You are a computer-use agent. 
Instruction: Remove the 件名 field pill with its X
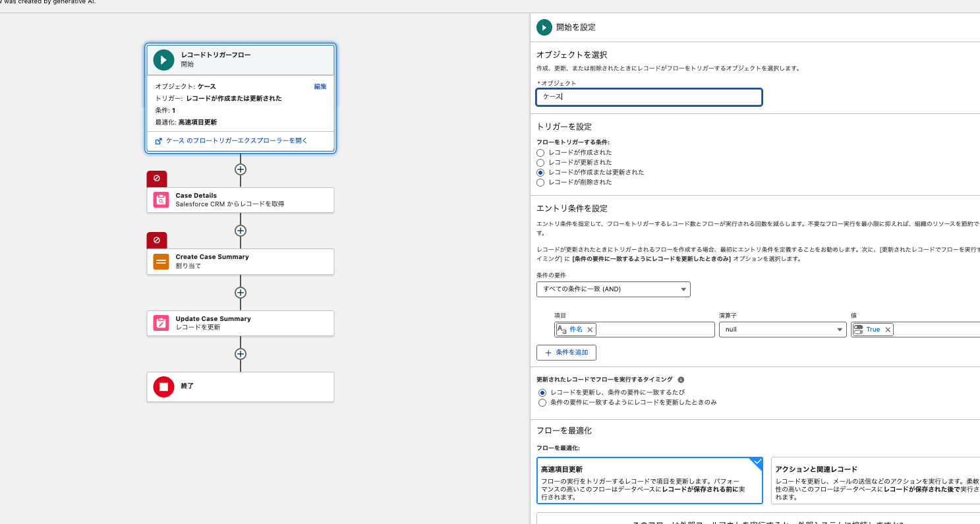pyautogui.click(x=590, y=330)
